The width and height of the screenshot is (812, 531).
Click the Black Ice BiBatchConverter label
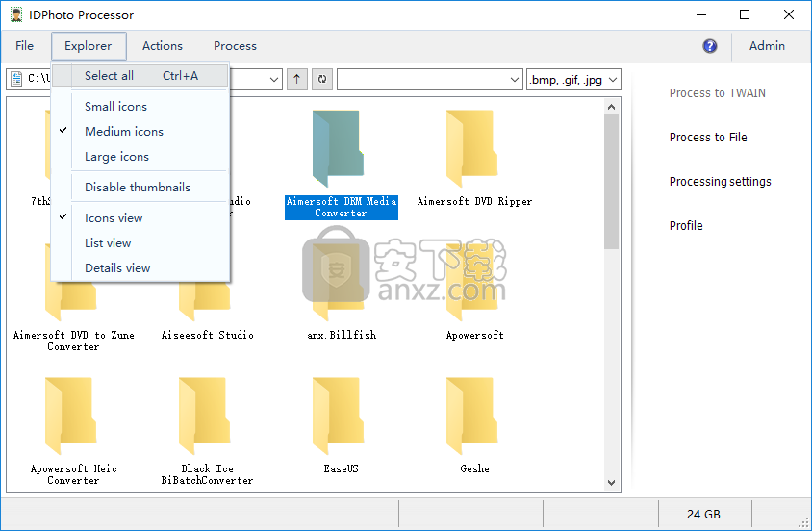point(207,474)
